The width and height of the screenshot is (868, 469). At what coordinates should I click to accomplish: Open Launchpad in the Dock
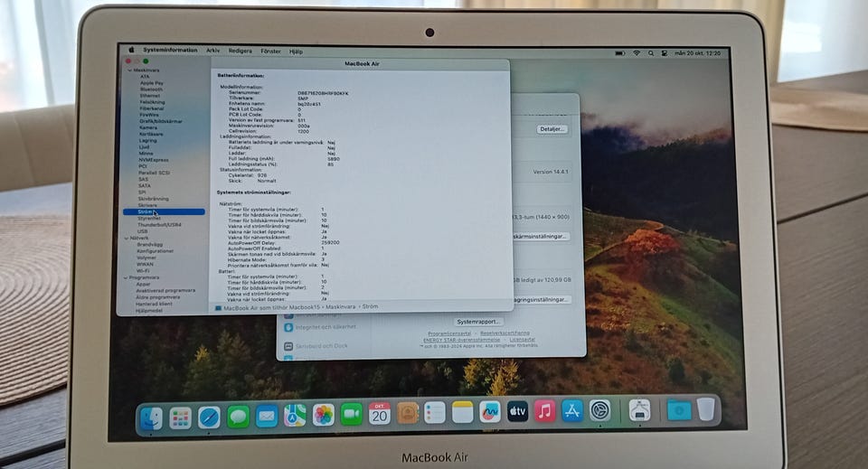click(180, 417)
